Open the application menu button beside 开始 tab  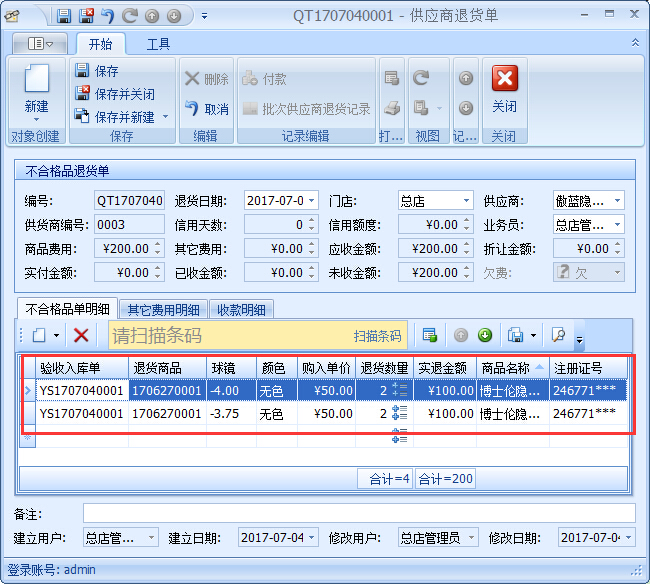click(40, 44)
